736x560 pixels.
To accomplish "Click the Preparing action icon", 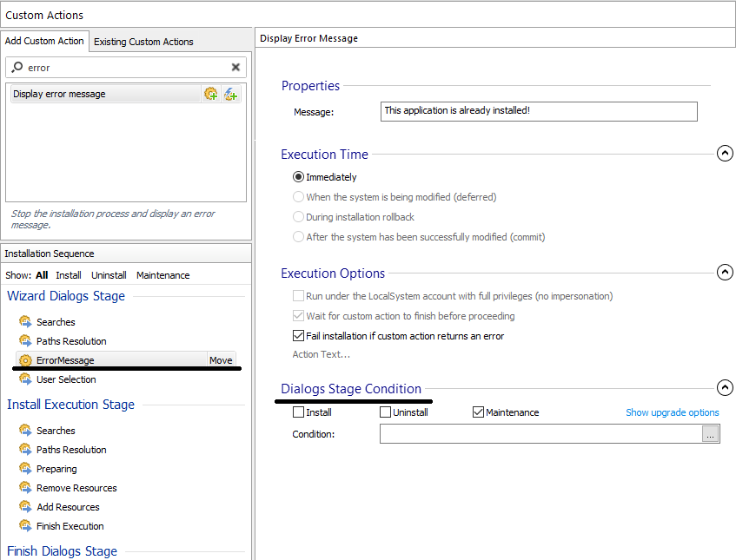I will click(25, 469).
